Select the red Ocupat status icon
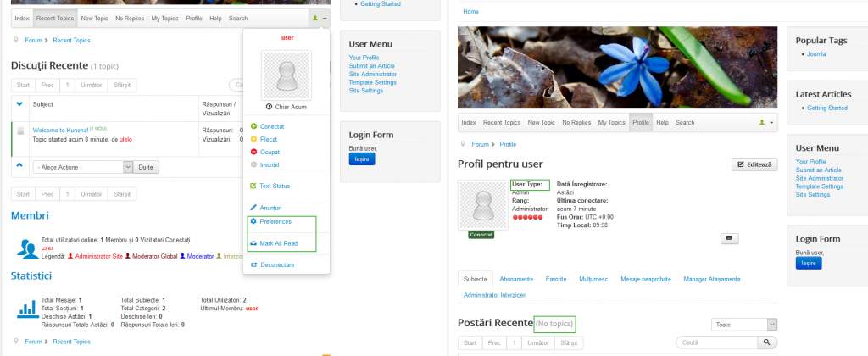 (253, 152)
